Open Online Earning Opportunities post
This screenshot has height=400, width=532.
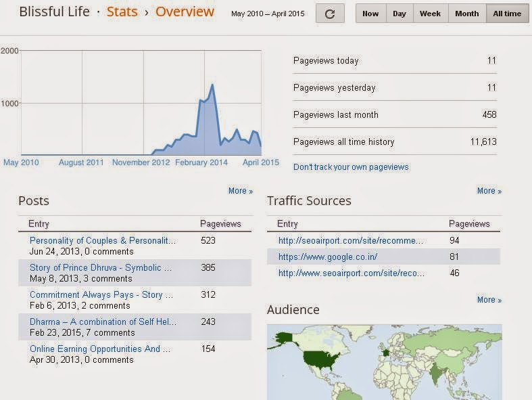100,349
